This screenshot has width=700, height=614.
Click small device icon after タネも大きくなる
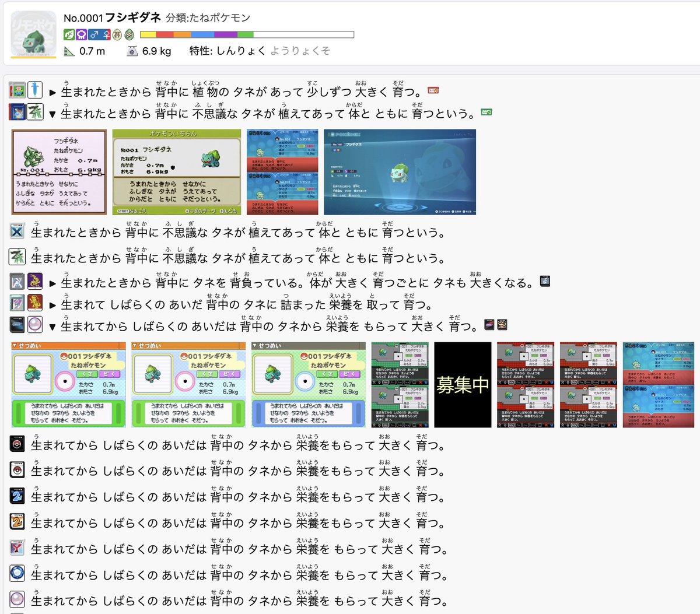click(x=545, y=281)
